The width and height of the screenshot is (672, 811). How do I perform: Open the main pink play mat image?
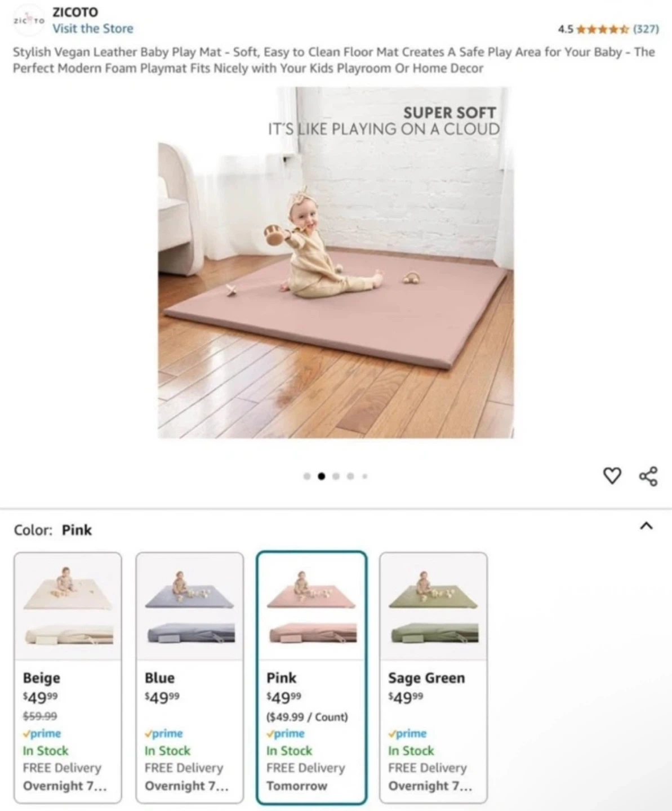[336, 262]
